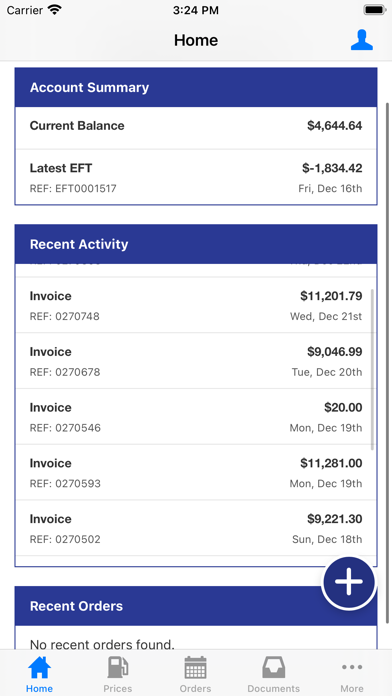Click the Recent Activity list scrollbar
This screenshot has height=696, width=392.
click(372, 369)
